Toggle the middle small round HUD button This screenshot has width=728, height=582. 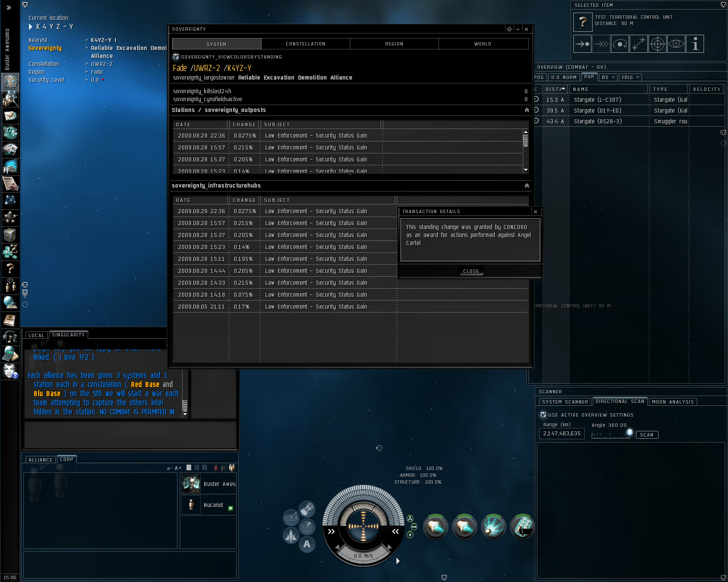pos(413,527)
